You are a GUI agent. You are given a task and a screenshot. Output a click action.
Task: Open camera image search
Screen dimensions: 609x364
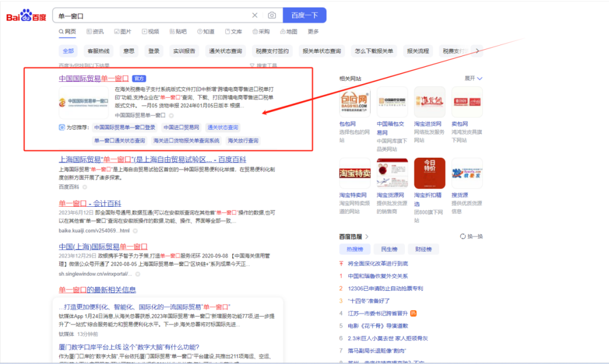[x=272, y=16]
